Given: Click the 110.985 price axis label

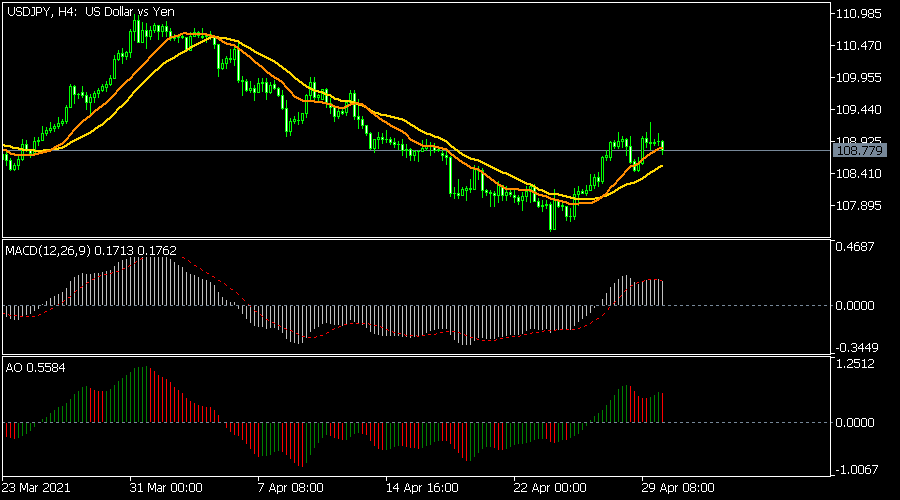Looking at the screenshot, I should click(862, 14).
